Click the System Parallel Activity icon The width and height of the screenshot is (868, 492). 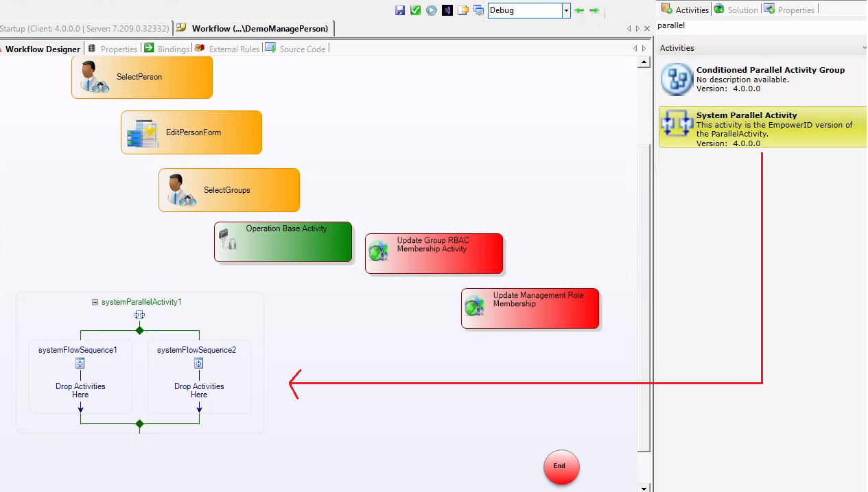point(677,125)
